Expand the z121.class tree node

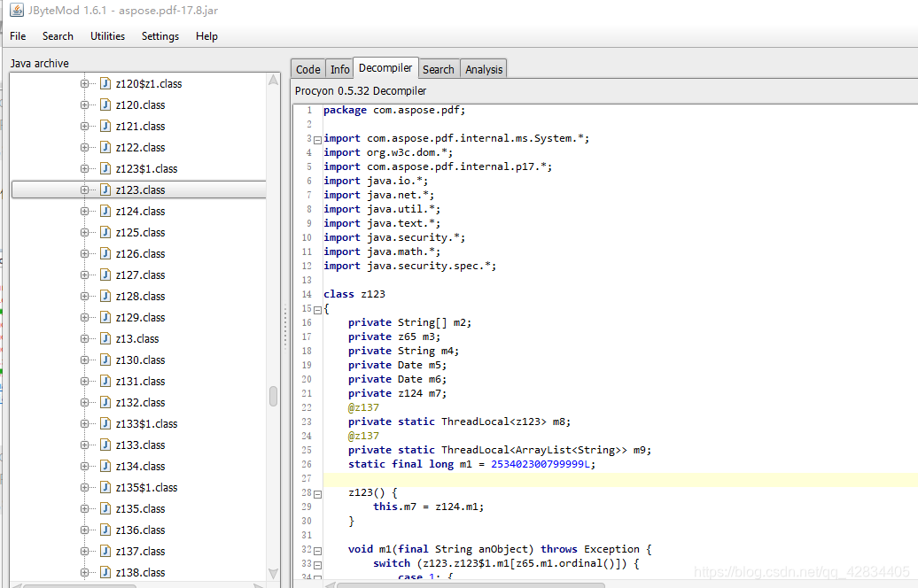click(84, 127)
